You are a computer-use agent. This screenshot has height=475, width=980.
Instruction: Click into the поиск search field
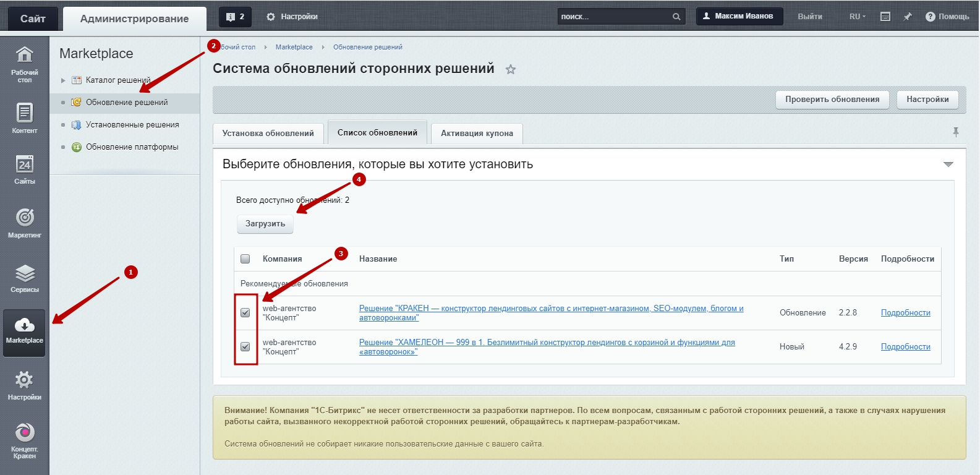(x=613, y=17)
